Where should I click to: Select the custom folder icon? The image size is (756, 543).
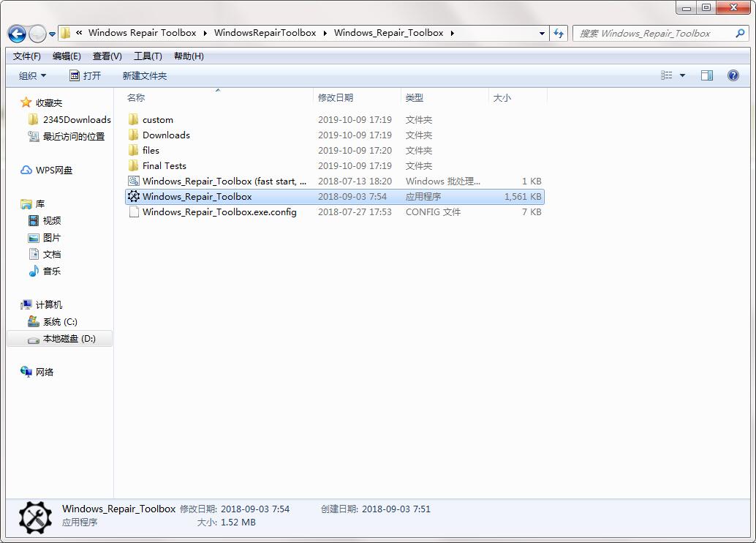tap(134, 120)
